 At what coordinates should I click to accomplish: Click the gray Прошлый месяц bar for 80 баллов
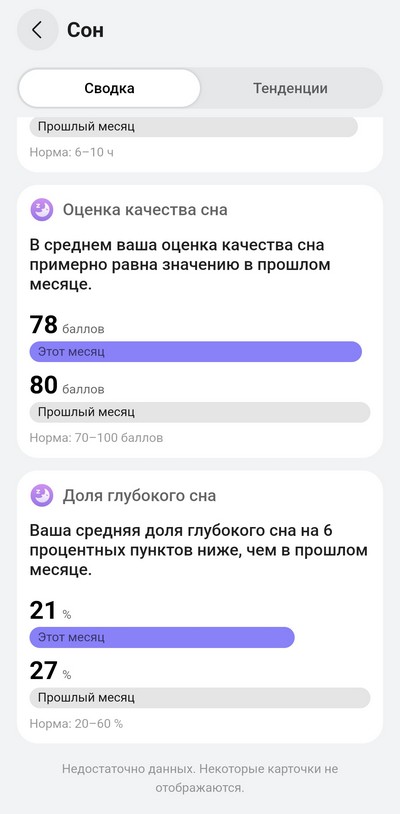click(x=200, y=412)
